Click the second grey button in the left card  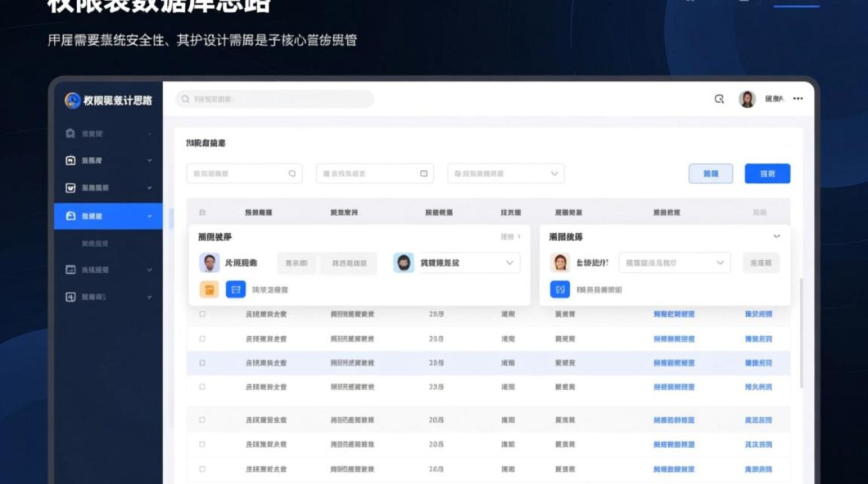[349, 263]
